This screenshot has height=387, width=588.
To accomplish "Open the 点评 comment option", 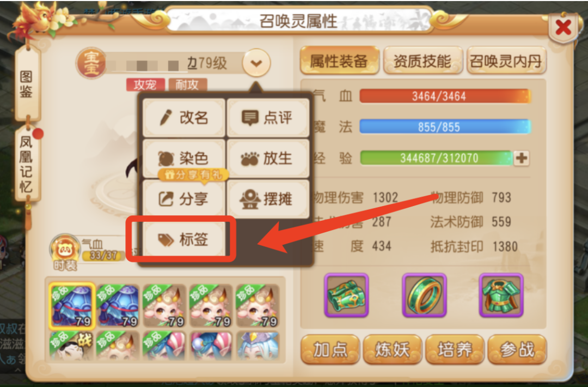I will (268, 118).
